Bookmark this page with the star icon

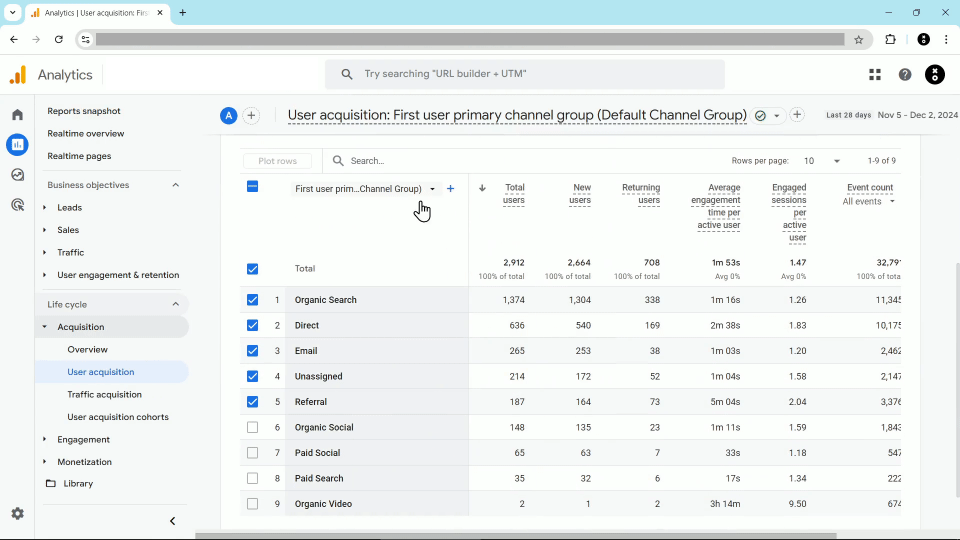pyautogui.click(x=858, y=39)
